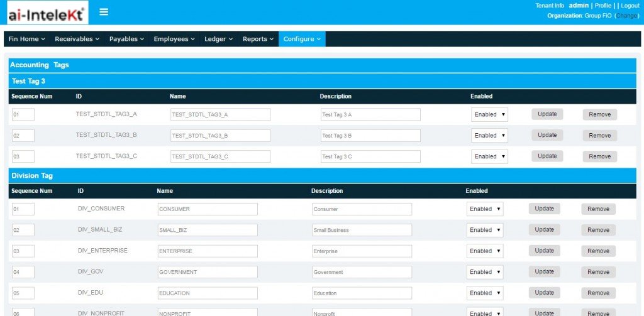Screen dimensions: 644x316
Task: Click description field 'Test Tag 3 A'
Action: pos(370,114)
